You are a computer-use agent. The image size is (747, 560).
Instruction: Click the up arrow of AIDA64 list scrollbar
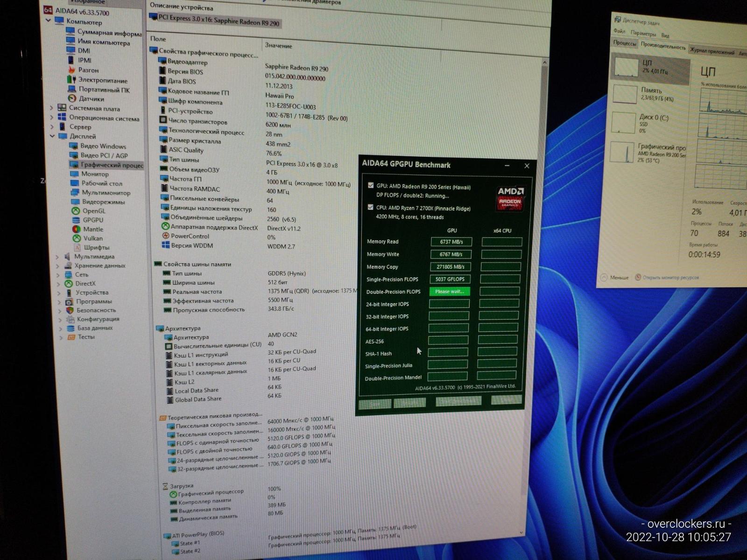pyautogui.click(x=544, y=62)
